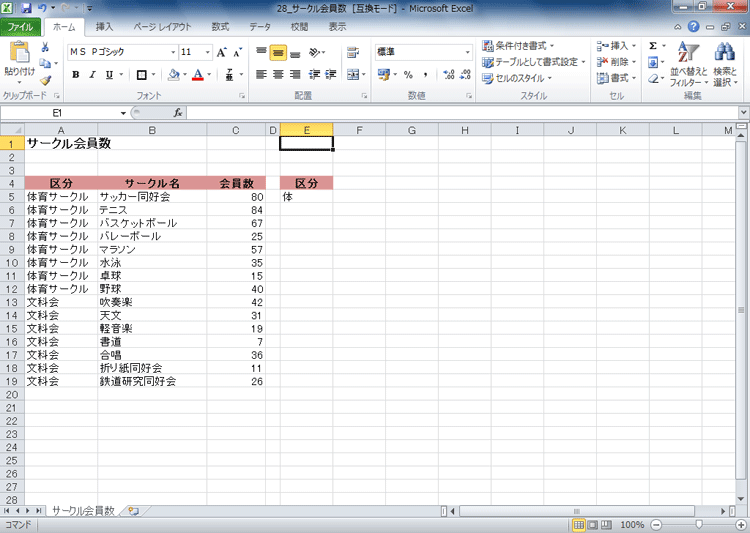Click the Format Painter brush icon
Image resolution: width=750 pixels, height=533 pixels.
point(45,80)
